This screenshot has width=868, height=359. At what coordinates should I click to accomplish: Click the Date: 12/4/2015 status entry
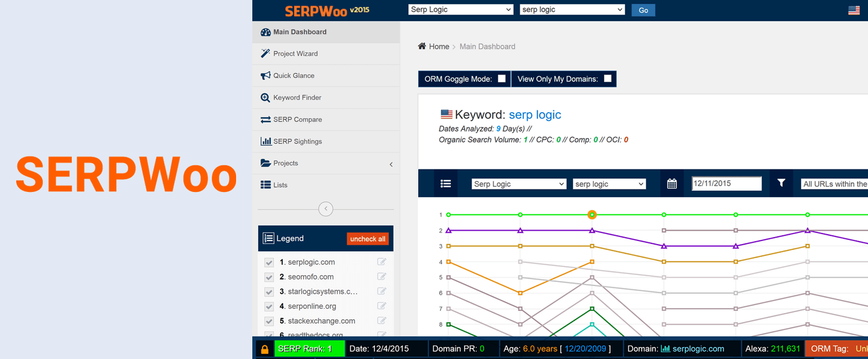pyautogui.click(x=387, y=349)
